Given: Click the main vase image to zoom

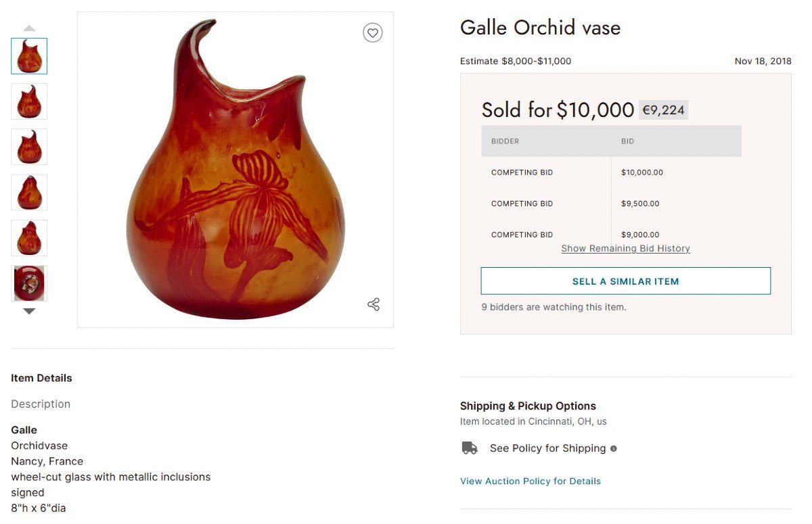Looking at the screenshot, I should coord(235,169).
